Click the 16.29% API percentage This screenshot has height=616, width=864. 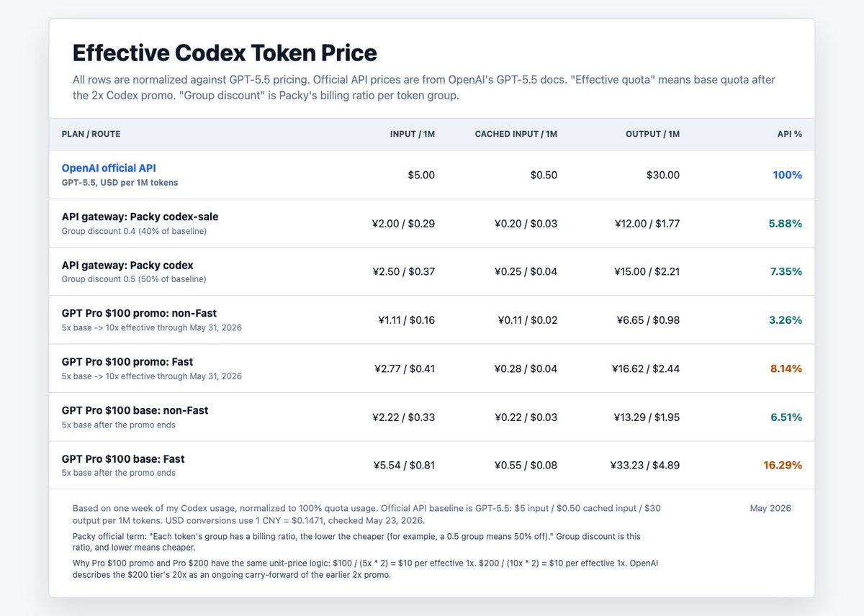coord(783,466)
